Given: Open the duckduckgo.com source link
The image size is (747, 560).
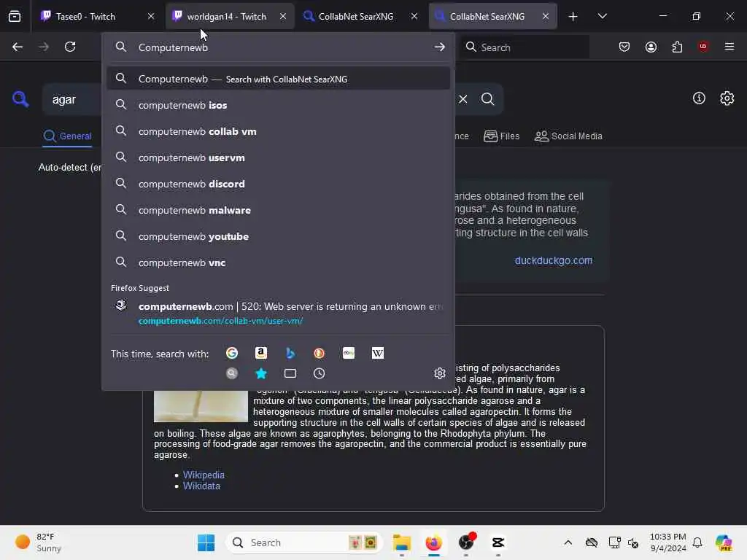Looking at the screenshot, I should pyautogui.click(x=554, y=260).
